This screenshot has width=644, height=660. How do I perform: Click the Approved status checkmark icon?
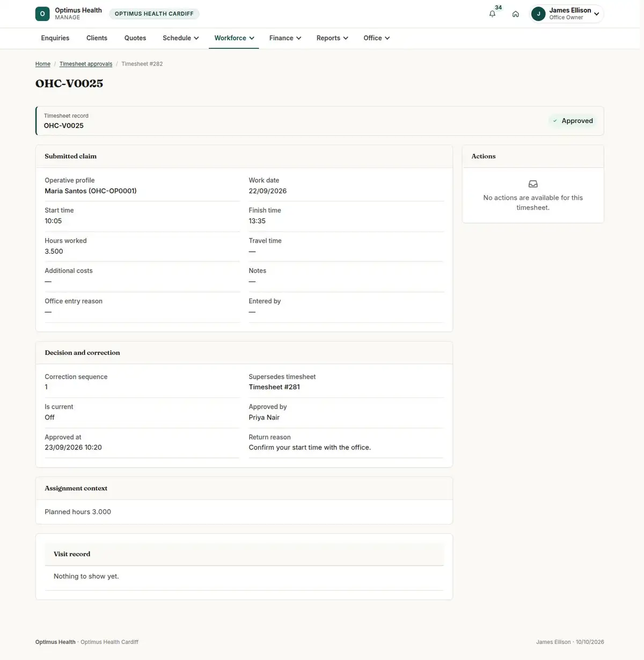tap(555, 121)
